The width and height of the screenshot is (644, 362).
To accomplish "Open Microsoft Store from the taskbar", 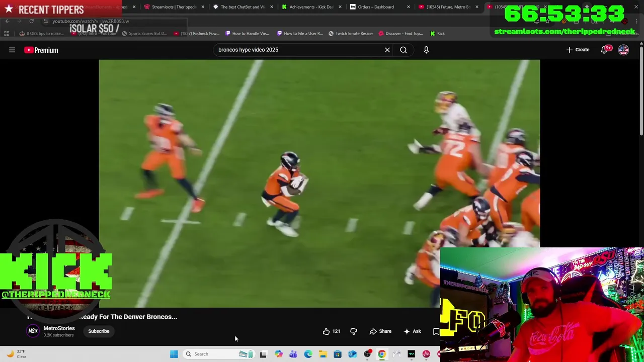I will click(338, 354).
